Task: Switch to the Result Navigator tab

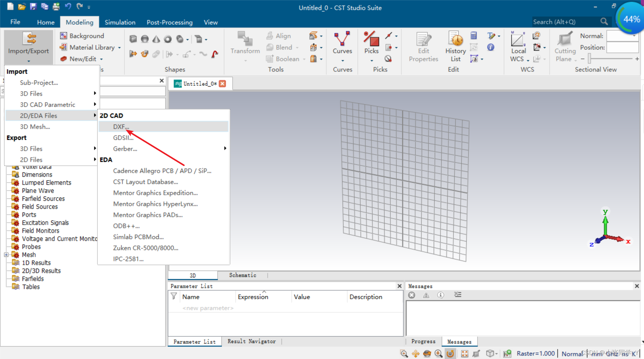Action: click(x=252, y=341)
